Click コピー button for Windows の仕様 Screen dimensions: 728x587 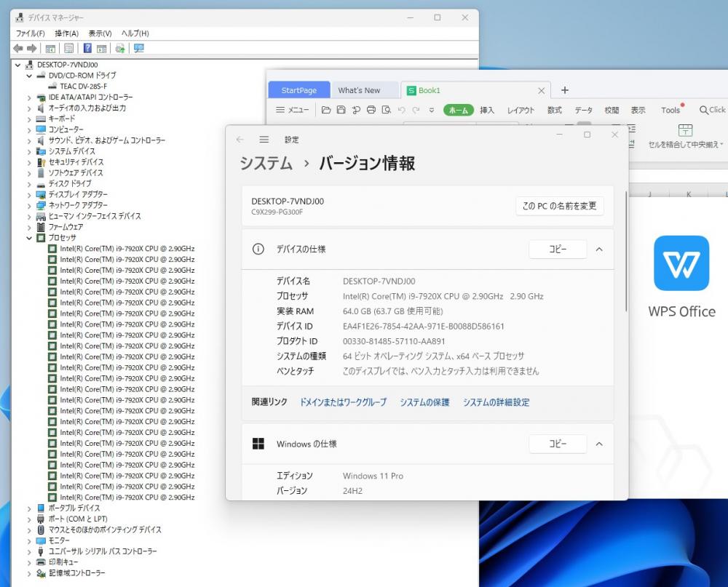pyautogui.click(x=558, y=444)
